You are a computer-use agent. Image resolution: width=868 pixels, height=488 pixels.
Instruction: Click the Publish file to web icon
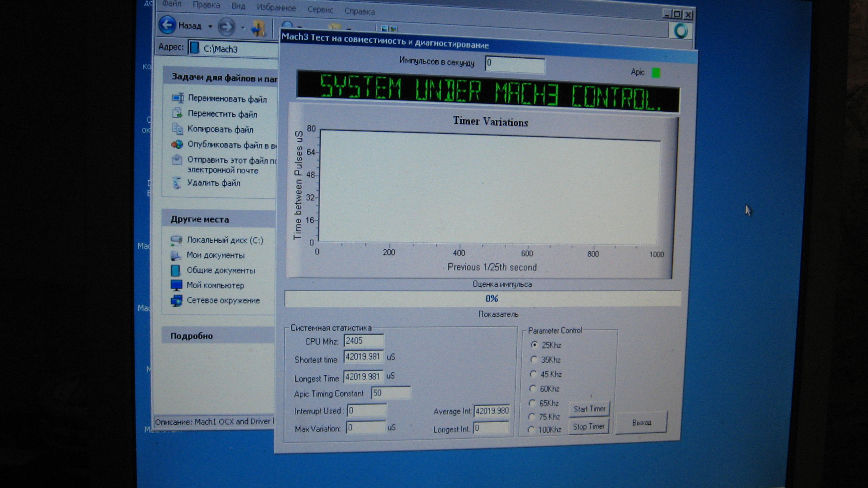click(x=177, y=144)
